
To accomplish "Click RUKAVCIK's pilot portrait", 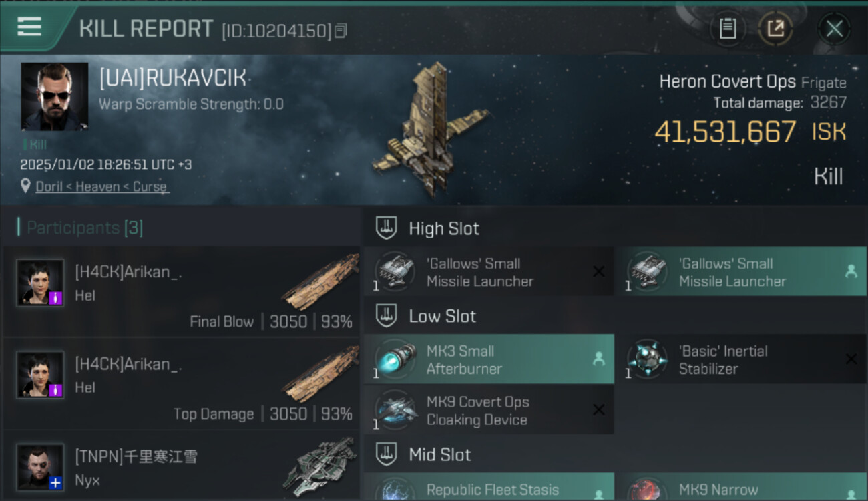I will pos(54,96).
